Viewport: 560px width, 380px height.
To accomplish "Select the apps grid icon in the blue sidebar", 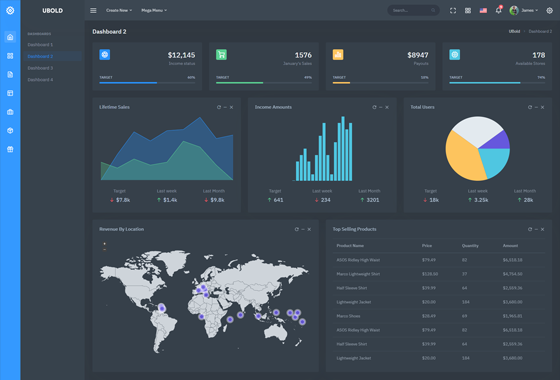I will (10, 56).
